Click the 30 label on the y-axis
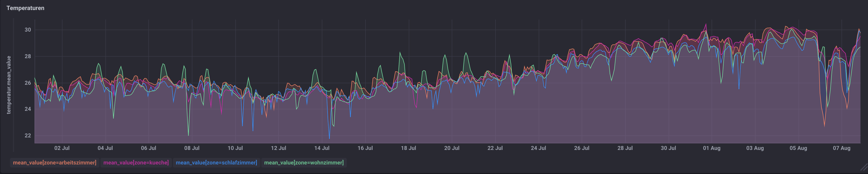 (x=28, y=30)
